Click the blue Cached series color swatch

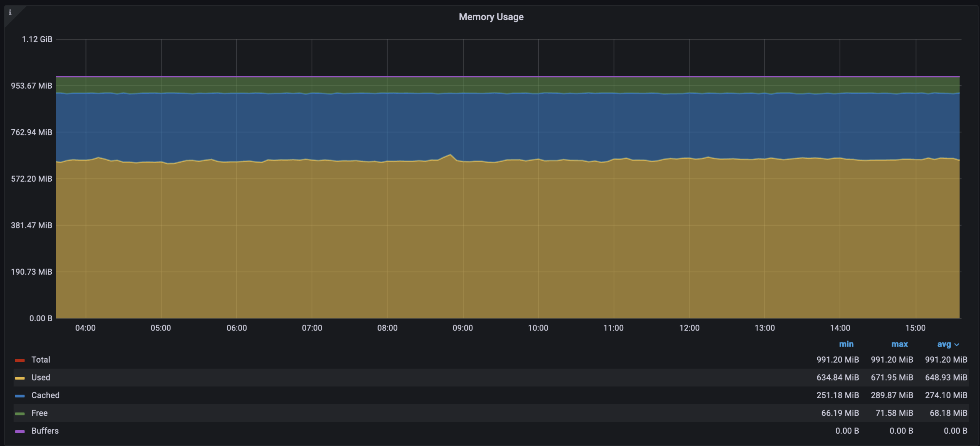click(x=20, y=396)
